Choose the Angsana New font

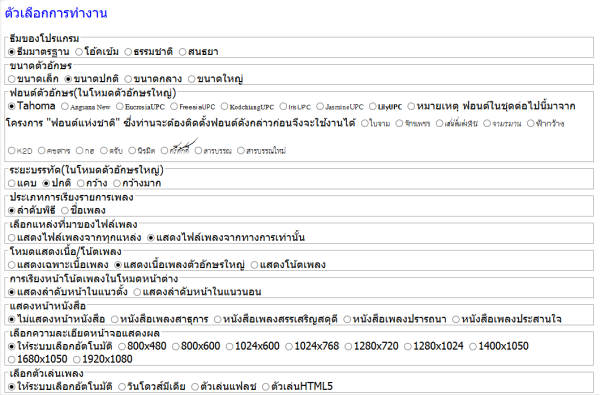click(65, 106)
